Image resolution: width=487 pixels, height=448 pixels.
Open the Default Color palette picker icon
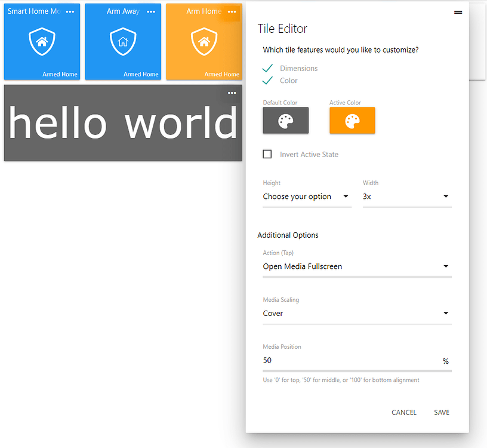click(285, 120)
